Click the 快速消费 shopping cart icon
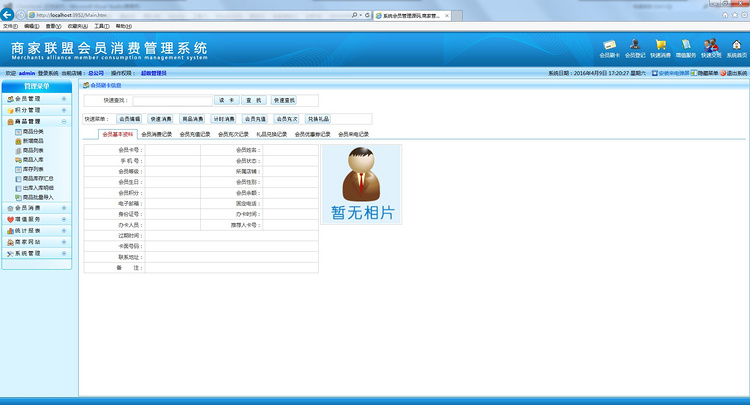The image size is (750, 405). pyautogui.click(x=660, y=46)
